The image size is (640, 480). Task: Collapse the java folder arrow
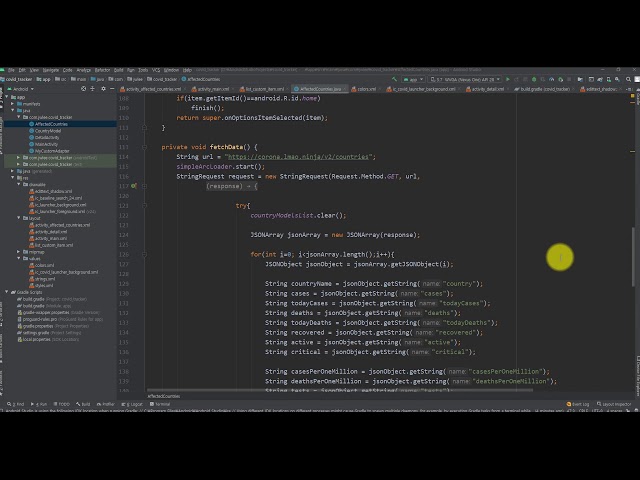point(13,111)
